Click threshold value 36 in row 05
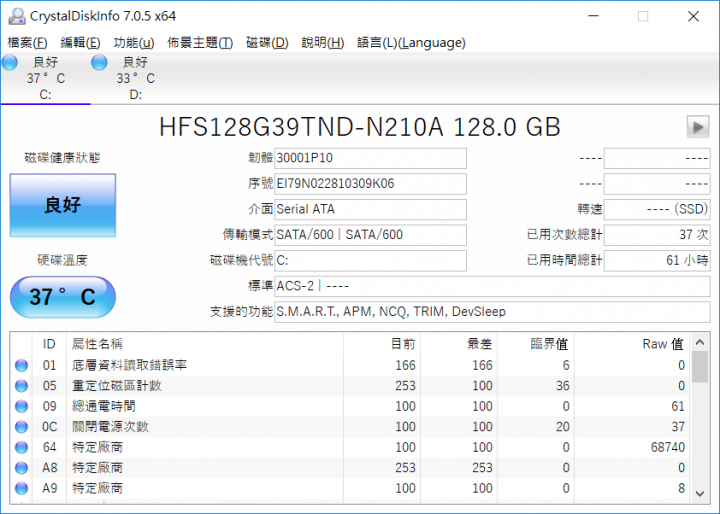The image size is (720, 514). tap(562, 386)
